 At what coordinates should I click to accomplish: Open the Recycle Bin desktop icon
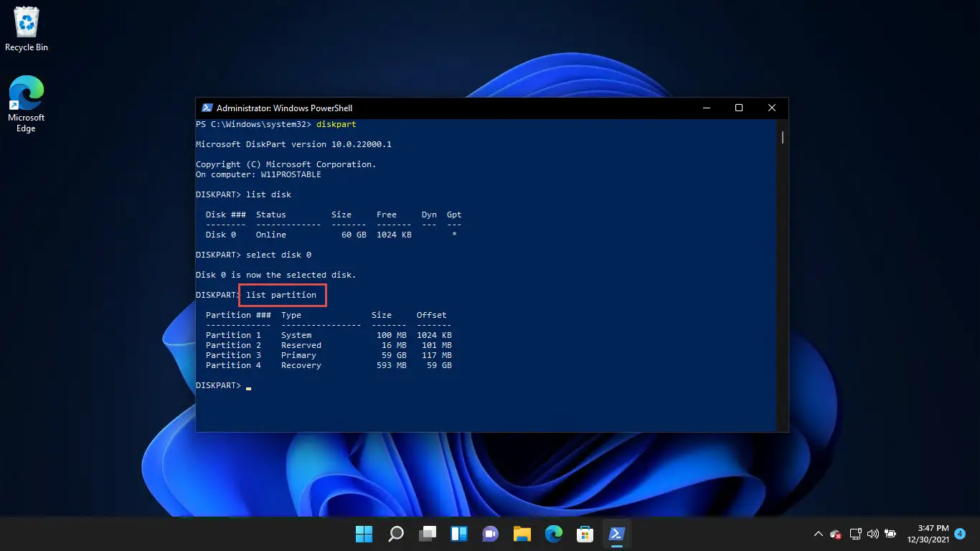pos(27,30)
